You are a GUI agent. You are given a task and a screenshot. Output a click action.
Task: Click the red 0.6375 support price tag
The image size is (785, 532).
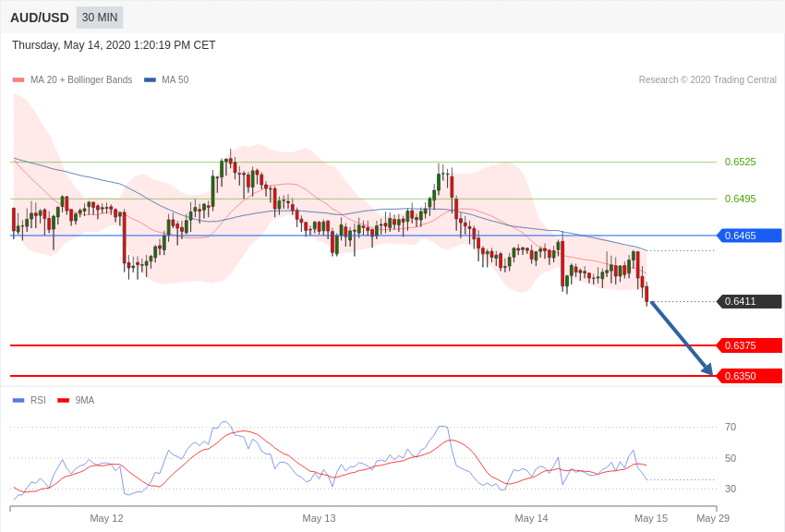tap(749, 345)
